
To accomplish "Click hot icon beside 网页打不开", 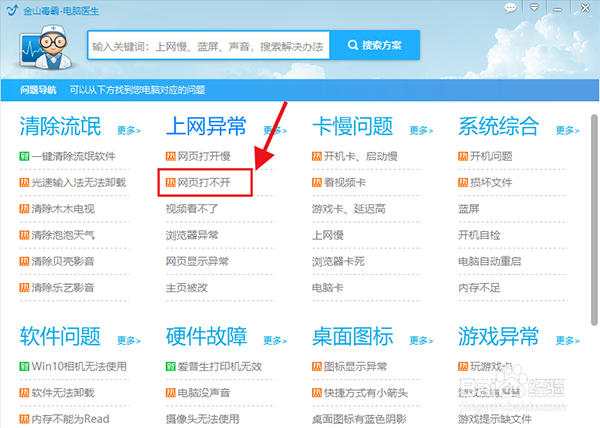I will click(171, 182).
